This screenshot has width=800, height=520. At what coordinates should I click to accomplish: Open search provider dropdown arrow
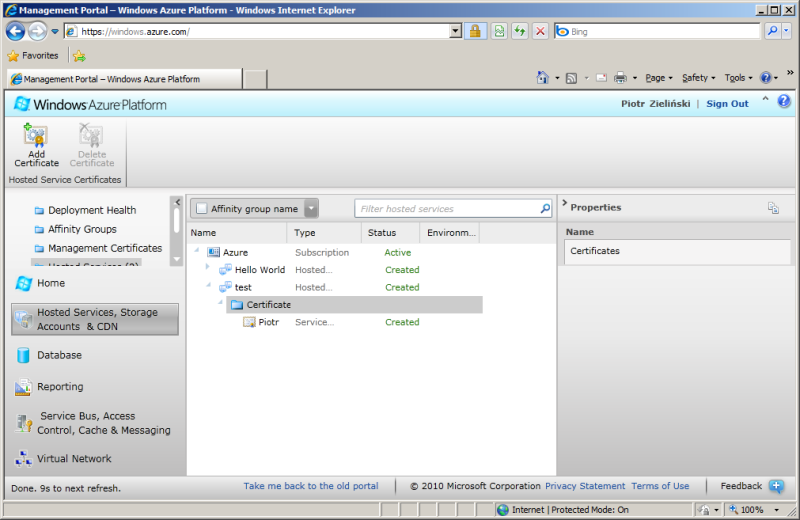786,31
